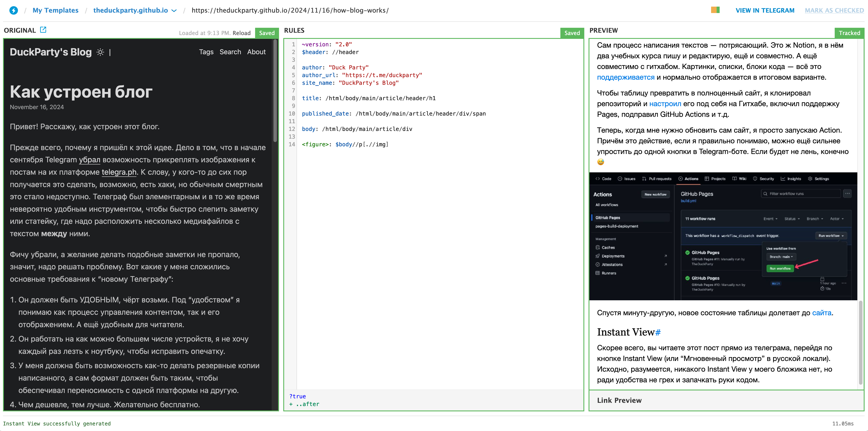The height and width of the screenshot is (431, 868).
Task: Place cursor on the body rule line
Action: point(357,129)
